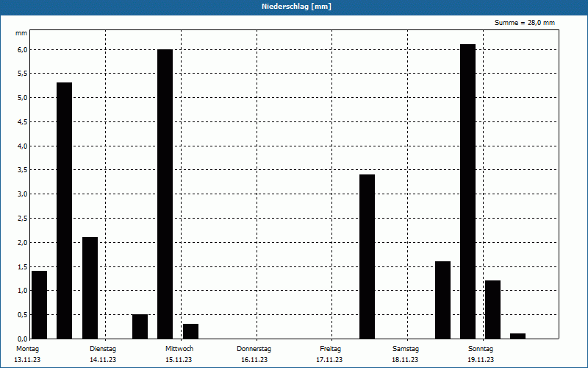Select the Sonntag 19.11.23 date label
The width and height of the screenshot is (588, 368).
point(481,354)
